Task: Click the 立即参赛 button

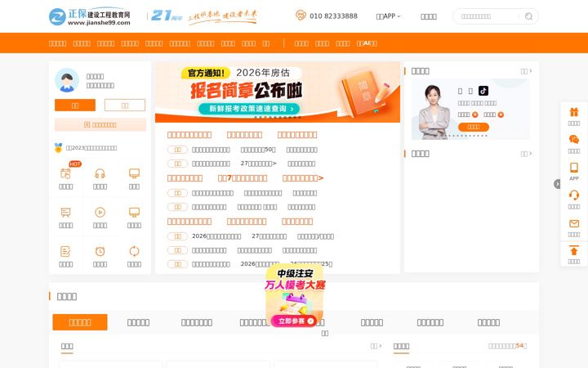Action: 294,321
